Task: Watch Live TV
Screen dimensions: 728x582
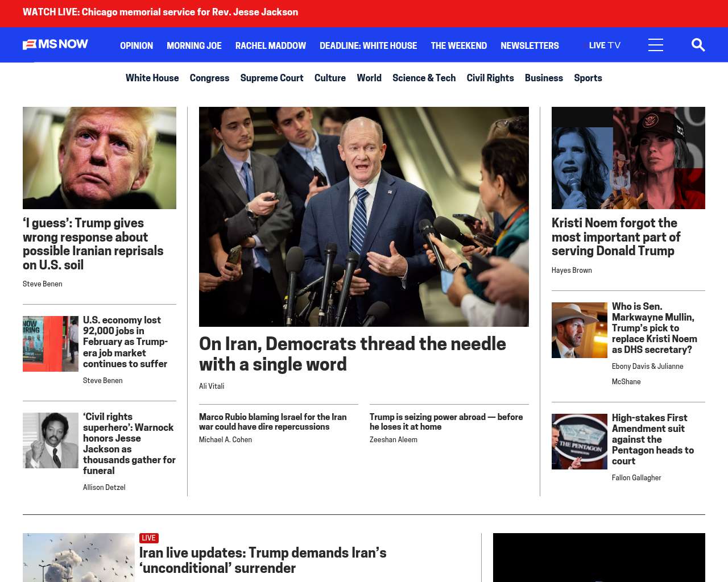Action: 604,45
